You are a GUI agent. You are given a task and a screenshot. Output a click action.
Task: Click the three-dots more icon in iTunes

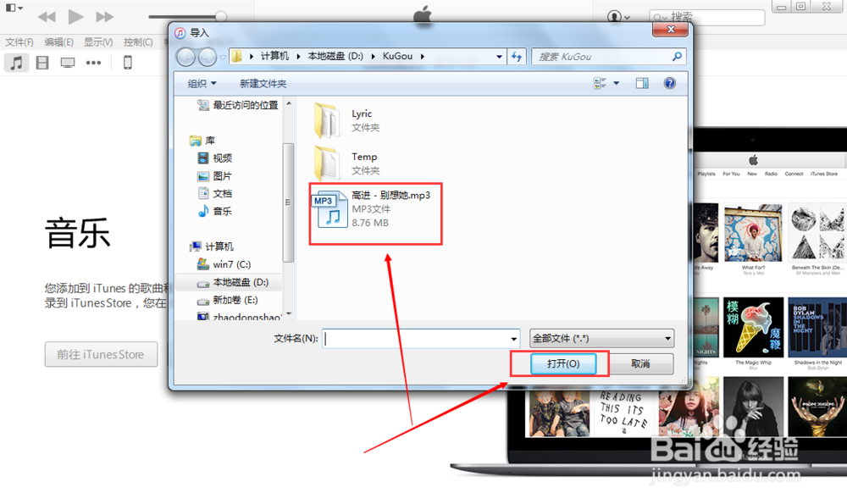click(93, 63)
